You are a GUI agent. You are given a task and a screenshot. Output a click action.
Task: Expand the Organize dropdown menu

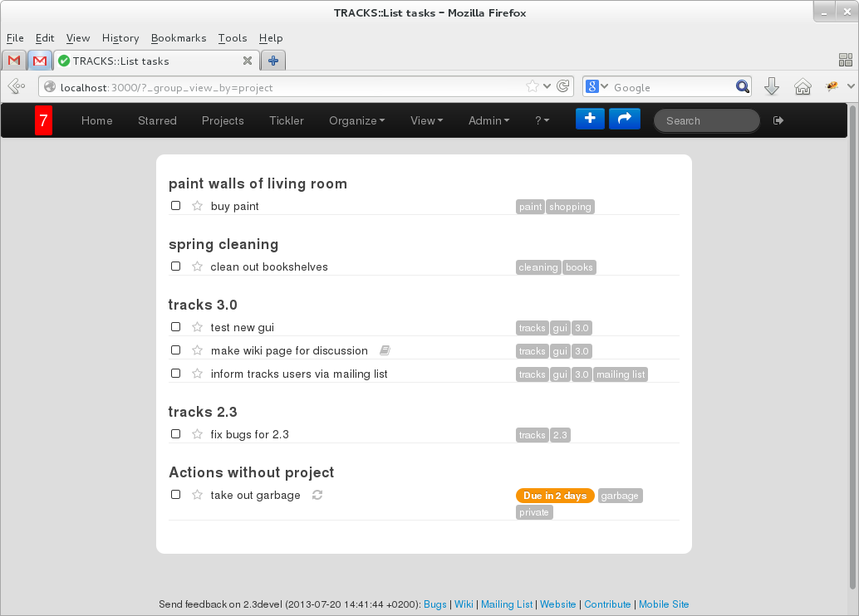[x=356, y=121]
